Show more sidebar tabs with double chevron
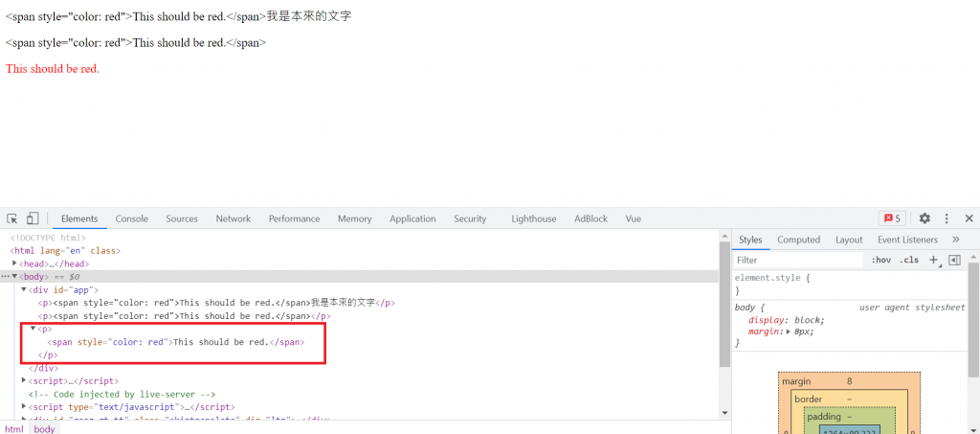This screenshot has height=434, width=980. 956,240
